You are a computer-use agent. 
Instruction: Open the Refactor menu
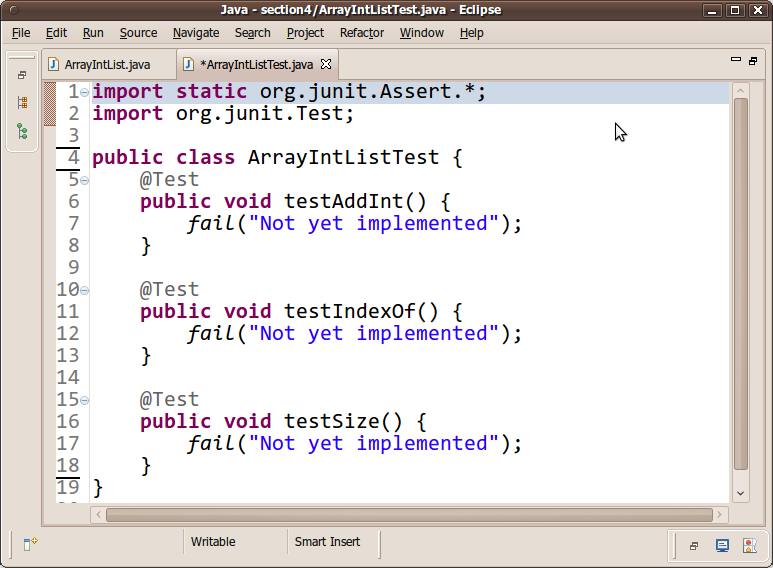[x=361, y=33]
